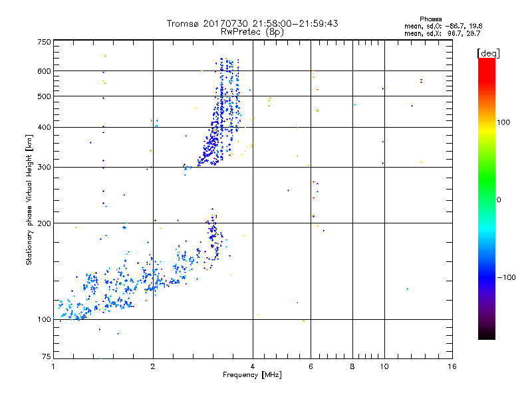Click the 'Frequency [MHz]' axis label

252,375
